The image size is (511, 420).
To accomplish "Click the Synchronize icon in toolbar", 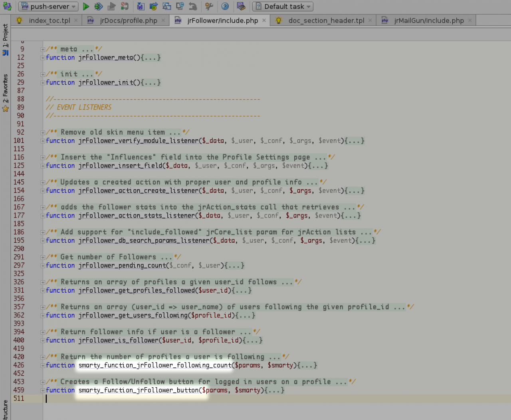I will (7, 6).
